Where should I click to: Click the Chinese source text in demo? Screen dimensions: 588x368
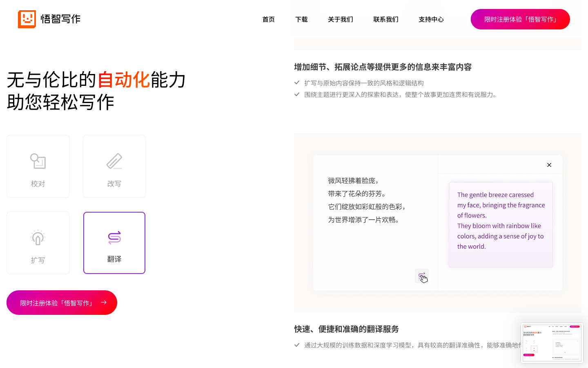pos(366,200)
